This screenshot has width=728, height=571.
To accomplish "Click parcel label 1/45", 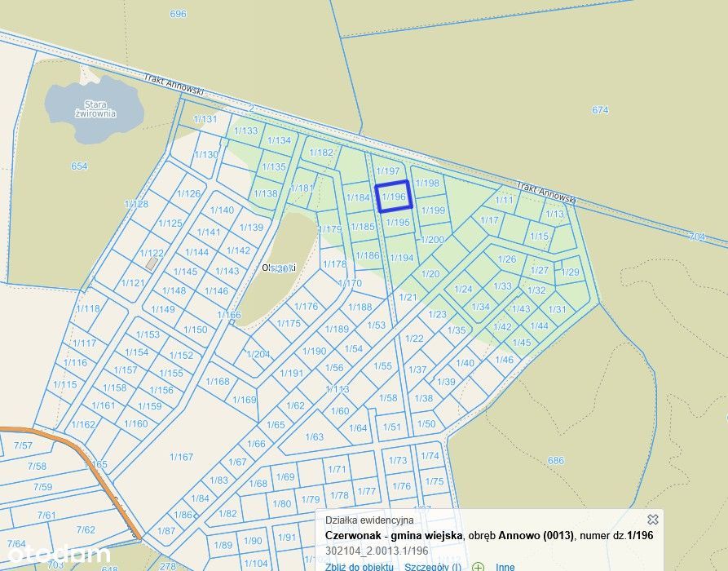I will click(522, 343).
